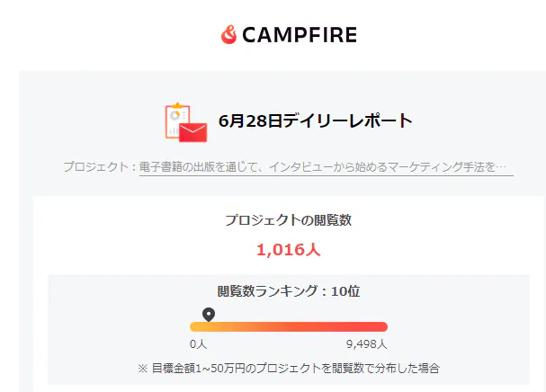The width and height of the screenshot is (546, 392).
Task: Click the CAMPFIRE wordmark text
Action: (299, 36)
